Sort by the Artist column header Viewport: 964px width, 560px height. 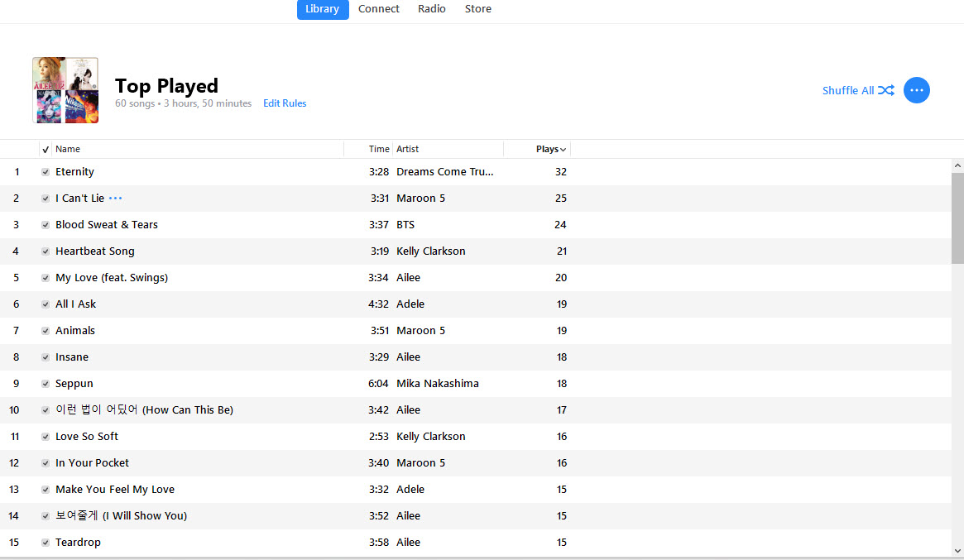[447, 150]
